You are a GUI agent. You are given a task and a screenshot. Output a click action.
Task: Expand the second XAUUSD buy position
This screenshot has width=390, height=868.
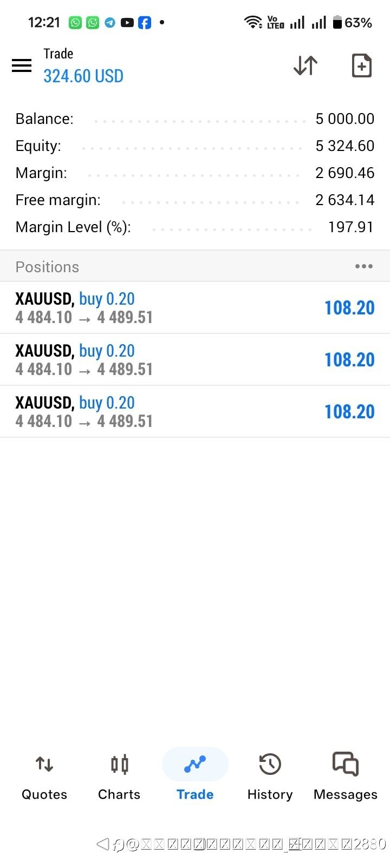(x=195, y=359)
